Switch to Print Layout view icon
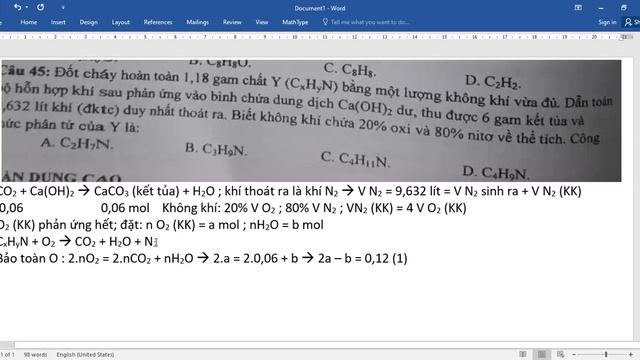Image resolution: width=640 pixels, height=360 pixels. (x=542, y=354)
